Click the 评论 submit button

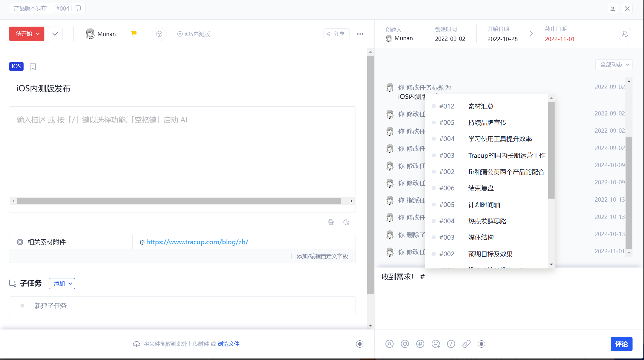(621, 344)
